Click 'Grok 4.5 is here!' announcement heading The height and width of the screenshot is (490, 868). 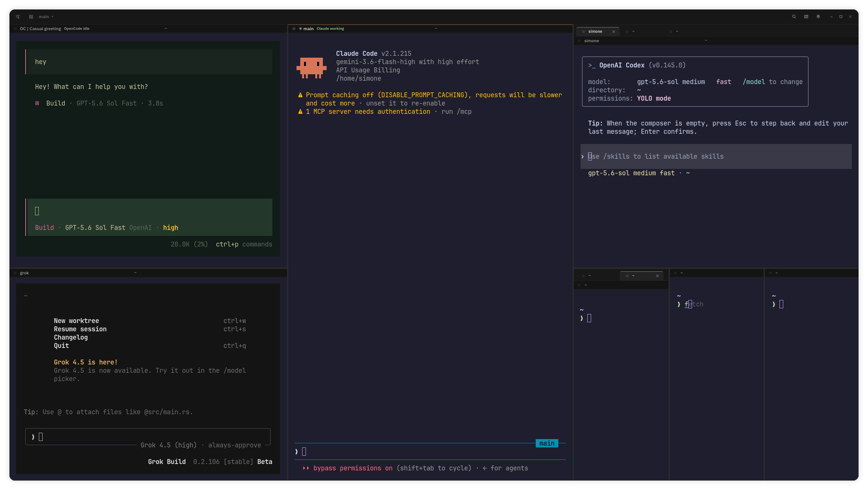86,362
